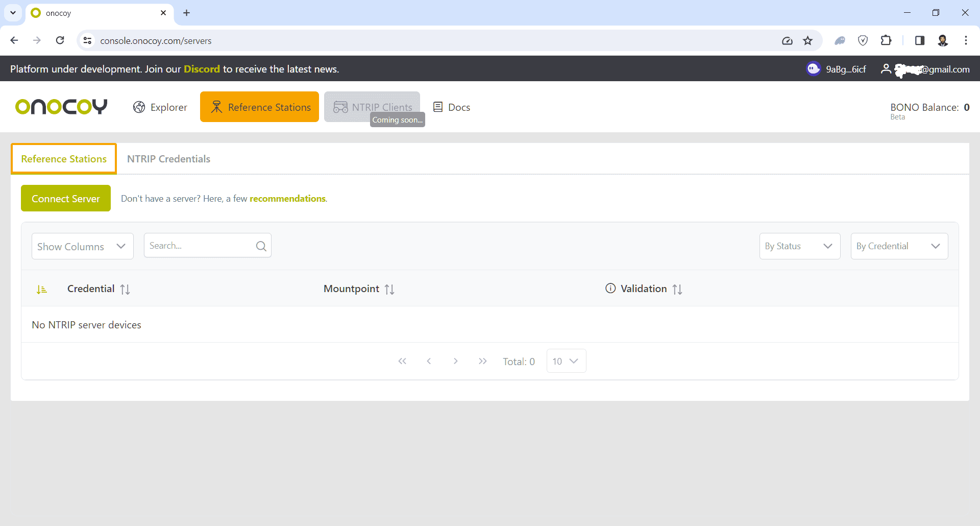Click the install app icon in address bar

787,40
